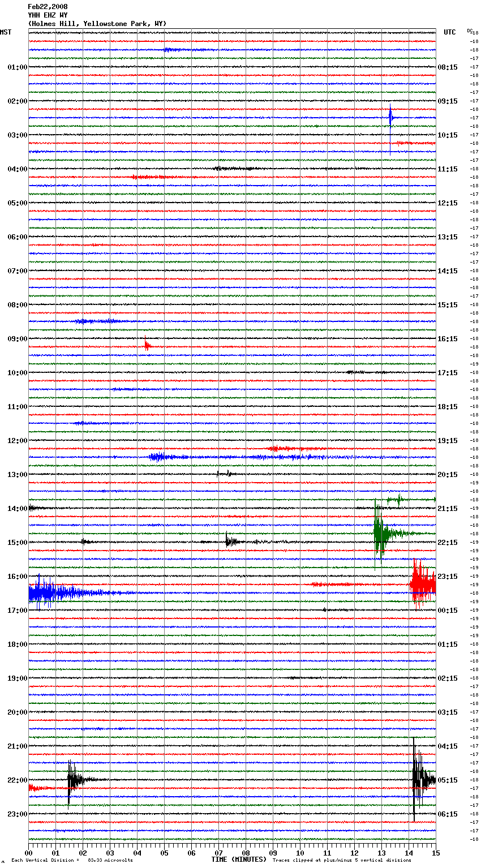Click the 23:15 UTC time label
Screen dimensions: 481x868
(x=448, y=577)
